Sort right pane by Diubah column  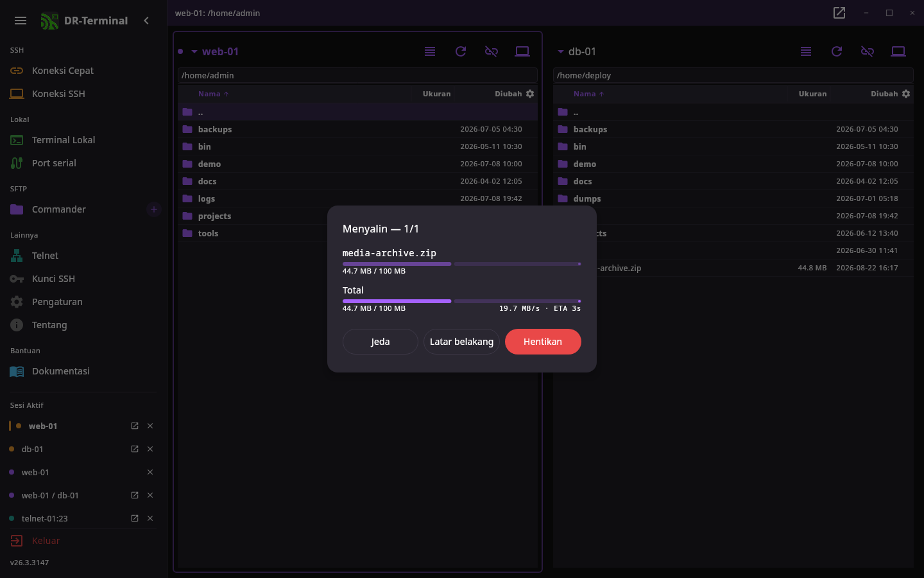click(884, 94)
